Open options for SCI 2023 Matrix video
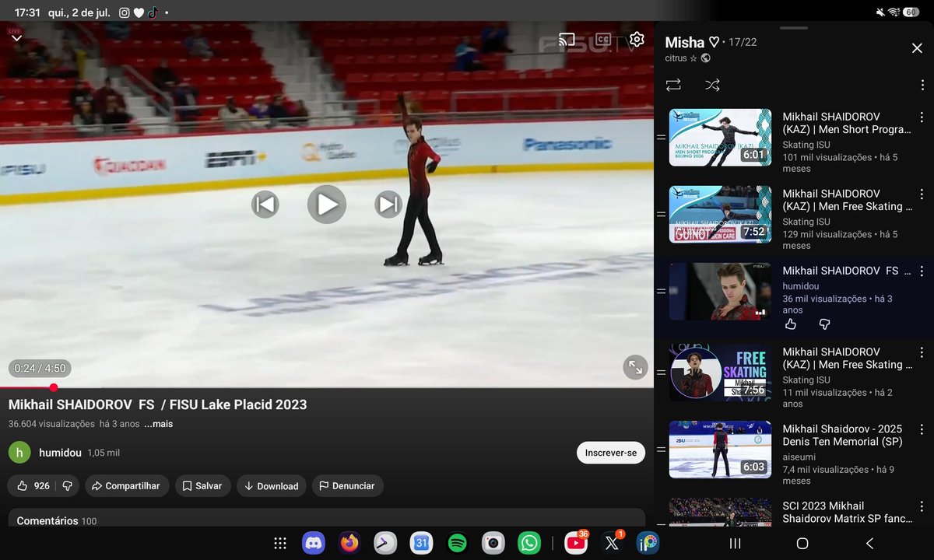 point(922,506)
